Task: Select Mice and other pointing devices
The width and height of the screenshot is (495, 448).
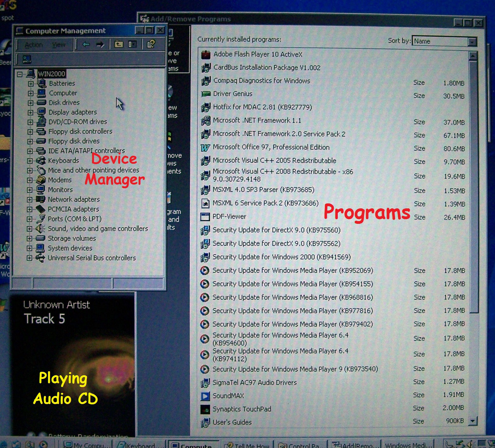Action: click(93, 170)
